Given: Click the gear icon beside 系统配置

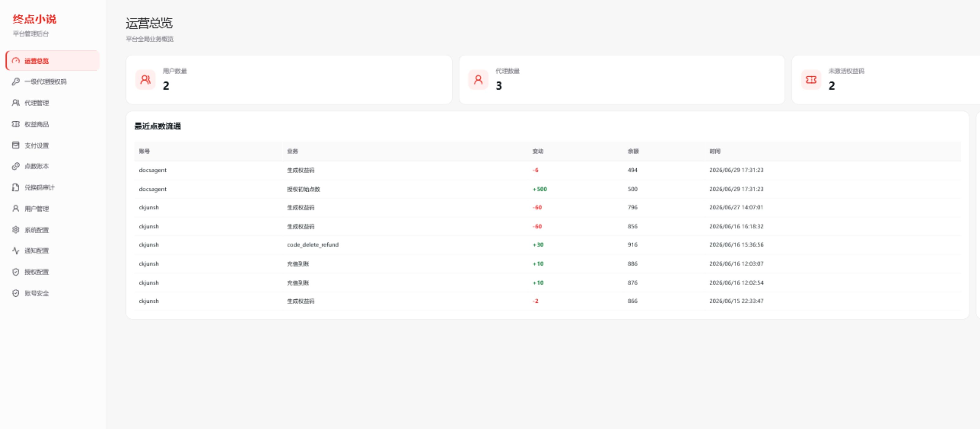Looking at the screenshot, I should pos(16,230).
